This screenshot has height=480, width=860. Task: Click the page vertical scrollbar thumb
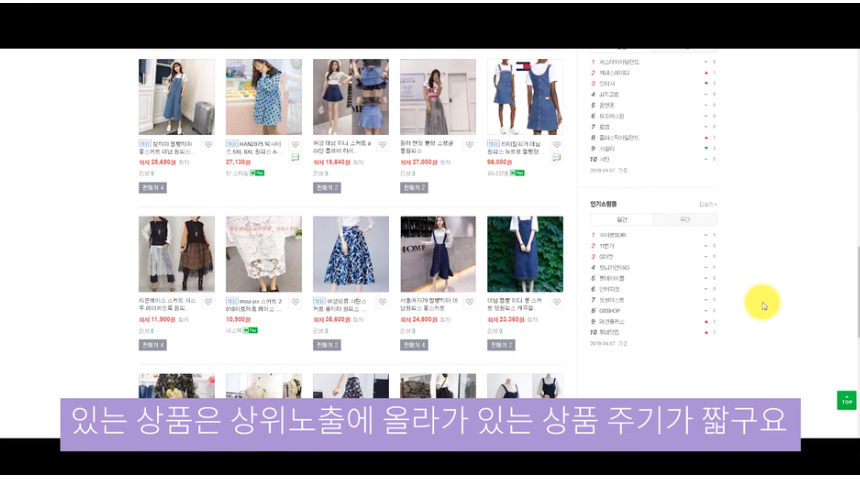(857, 292)
